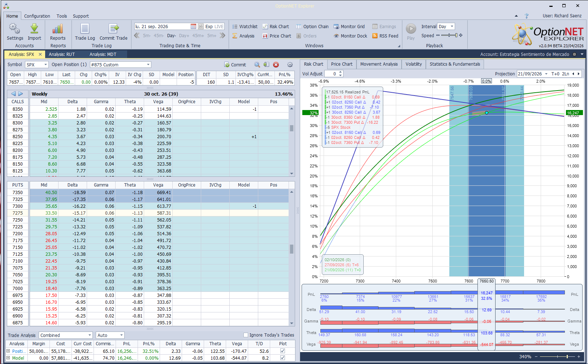The height and width of the screenshot is (364, 588).
Task: Open the help question-mark icon
Action: (x=527, y=16)
